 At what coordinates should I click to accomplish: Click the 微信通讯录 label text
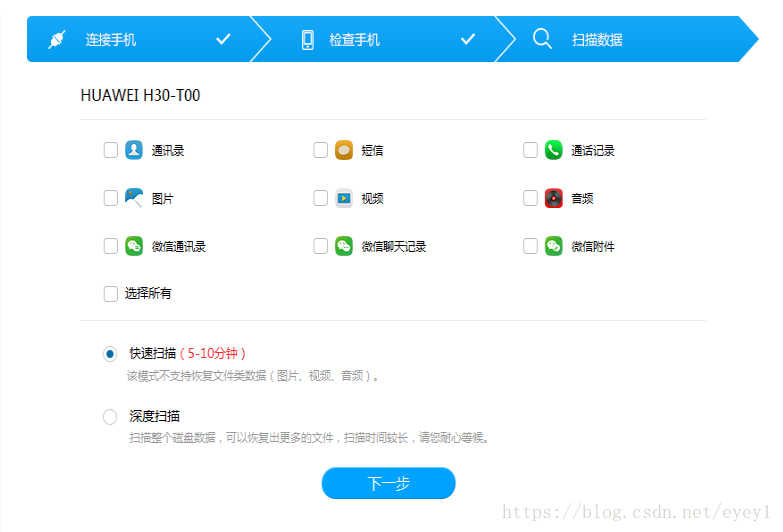[x=179, y=246]
